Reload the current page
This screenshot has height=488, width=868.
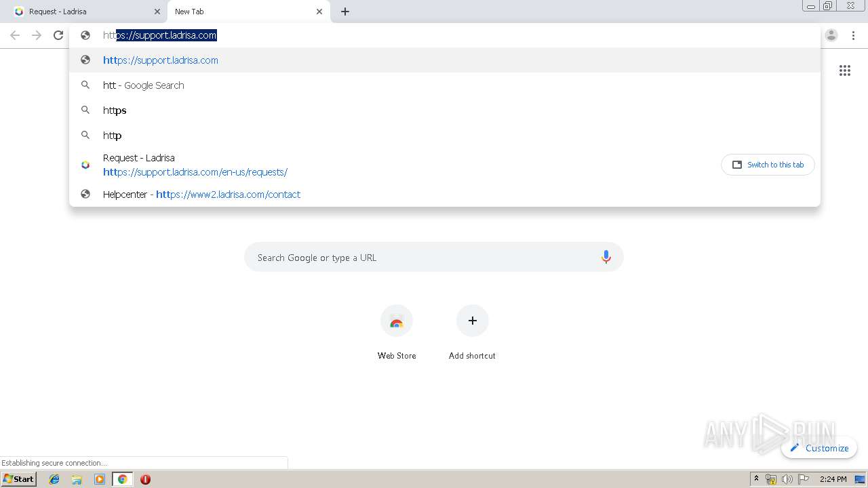pos(58,35)
